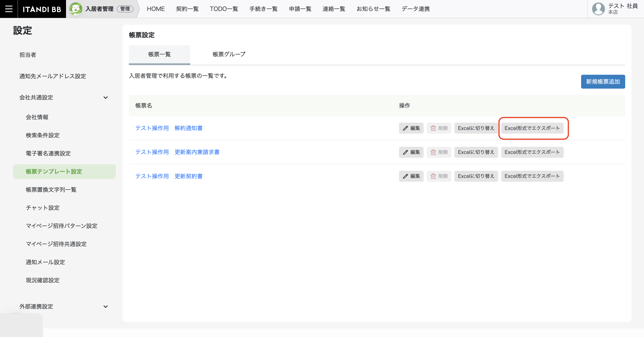Open 申請一覧 in the top navigation
The image size is (644, 337).
(300, 9)
